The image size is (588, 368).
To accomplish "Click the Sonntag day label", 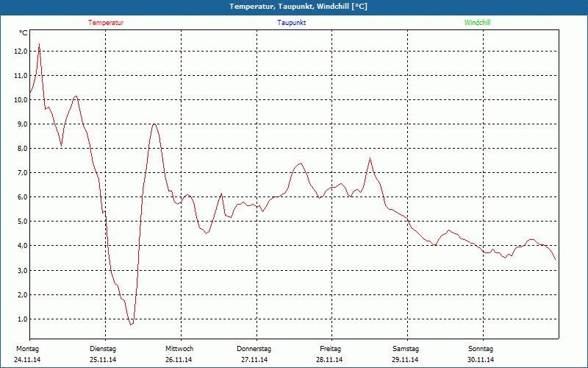I will [481, 349].
